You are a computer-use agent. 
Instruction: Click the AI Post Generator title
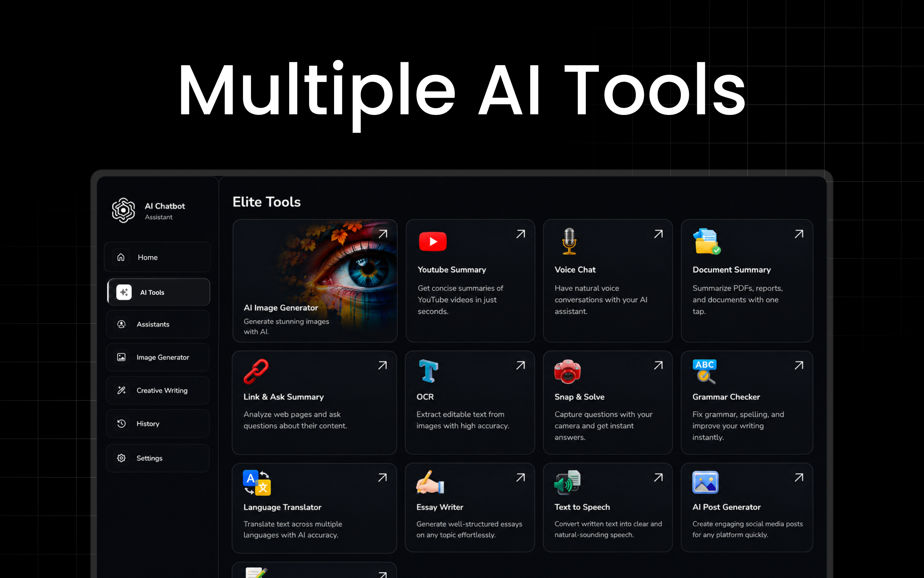tap(727, 507)
